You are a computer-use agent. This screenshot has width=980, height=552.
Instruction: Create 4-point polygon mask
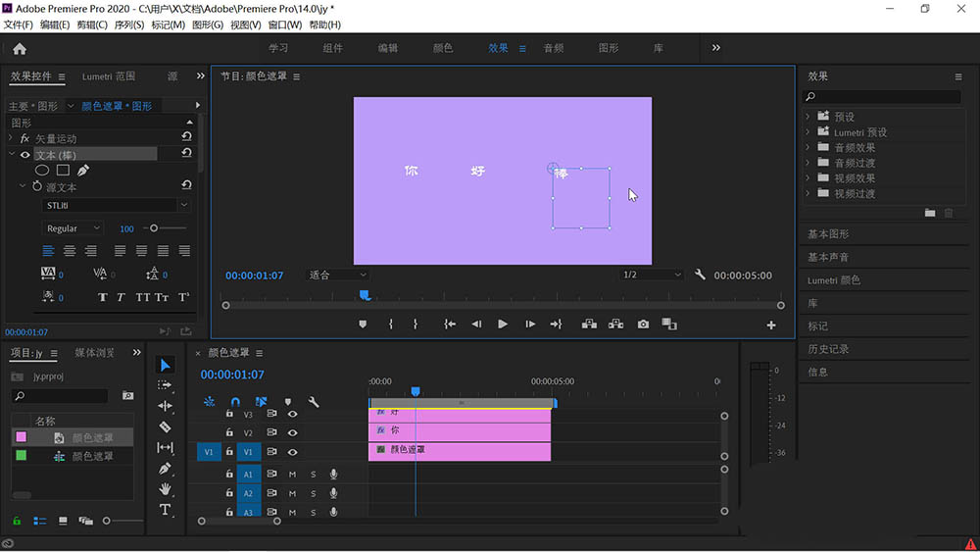[63, 170]
